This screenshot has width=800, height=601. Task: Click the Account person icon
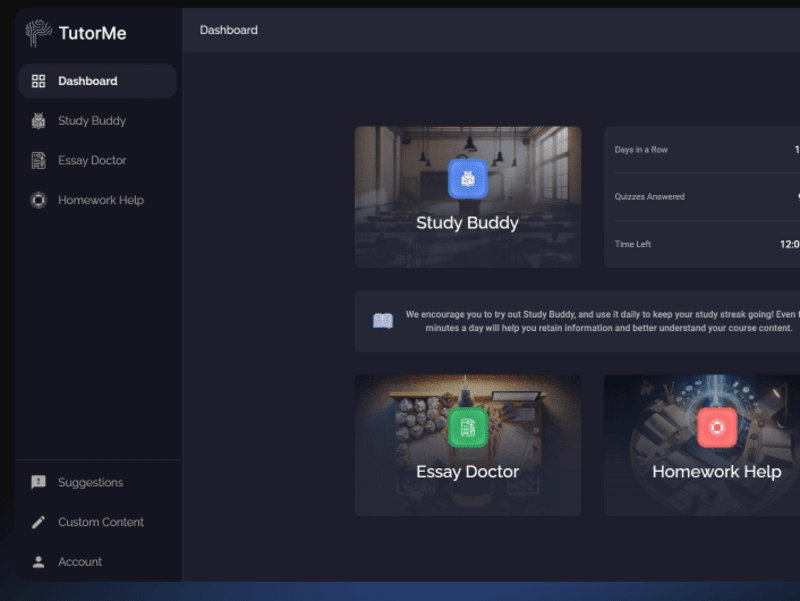click(x=38, y=562)
